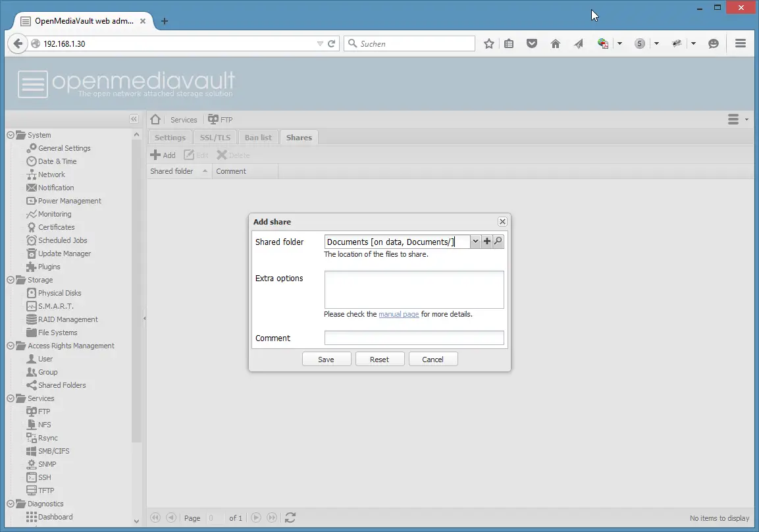Bookmark this page star icon
The width and height of the screenshot is (759, 532).
coord(489,43)
